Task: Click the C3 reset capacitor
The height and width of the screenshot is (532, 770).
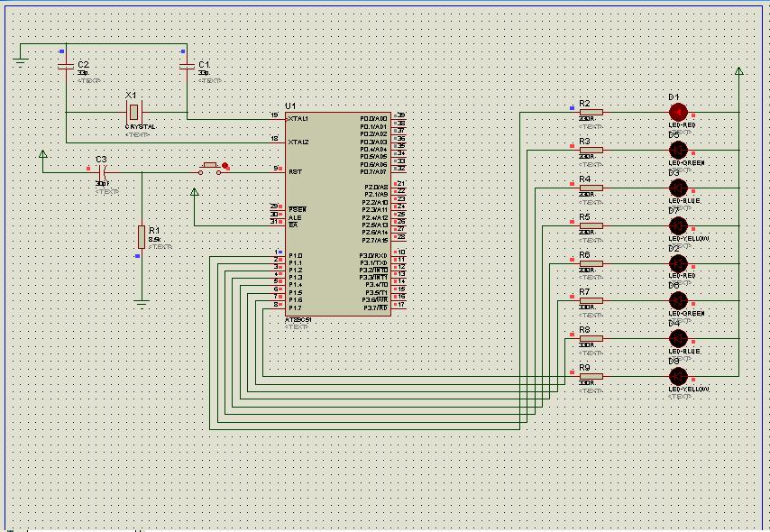Action: [x=102, y=170]
